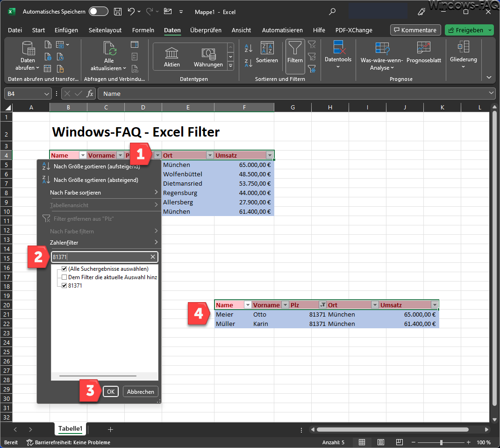This screenshot has width=500, height=448.
Task: Uncheck Alle Suchergebnisse auswählen
Action: tap(64, 269)
